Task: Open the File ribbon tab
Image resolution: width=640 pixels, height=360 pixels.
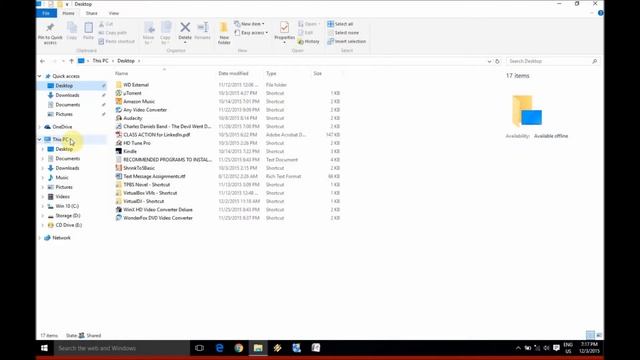Action: point(46,13)
